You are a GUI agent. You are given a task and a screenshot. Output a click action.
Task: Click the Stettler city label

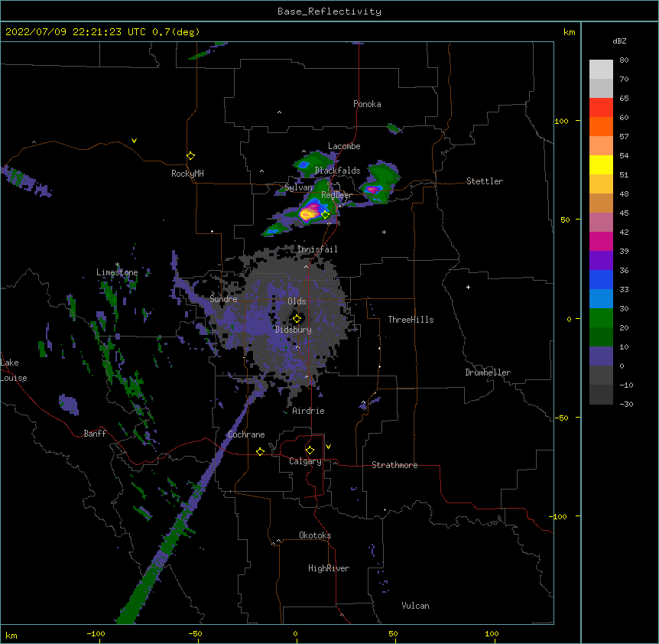click(484, 181)
